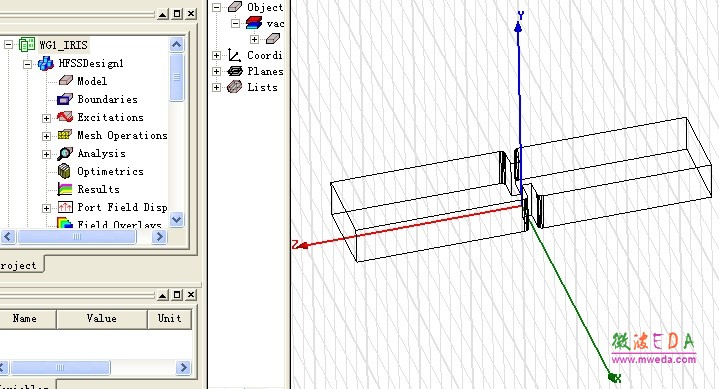The width and height of the screenshot is (719, 389).
Task: Select the Model icon in project tree
Action: click(x=66, y=81)
